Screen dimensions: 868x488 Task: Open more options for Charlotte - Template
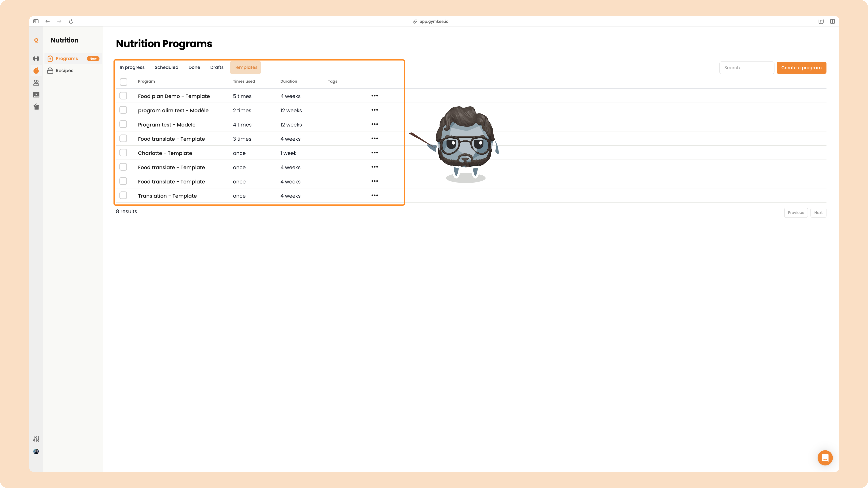[374, 153]
